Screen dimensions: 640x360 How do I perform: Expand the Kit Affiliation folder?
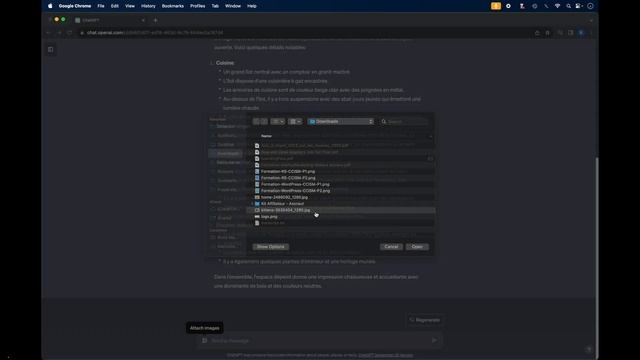[x=252, y=204]
